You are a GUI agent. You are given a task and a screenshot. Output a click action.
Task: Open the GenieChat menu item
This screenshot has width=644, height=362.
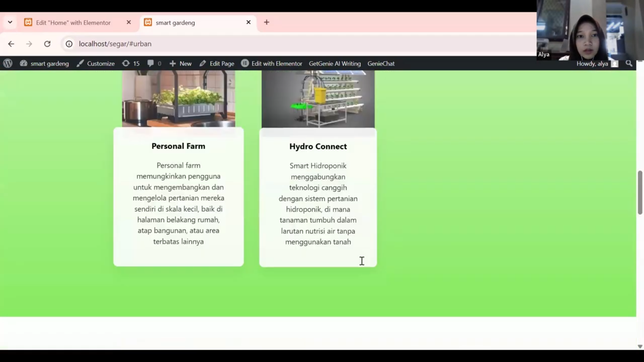tap(381, 63)
